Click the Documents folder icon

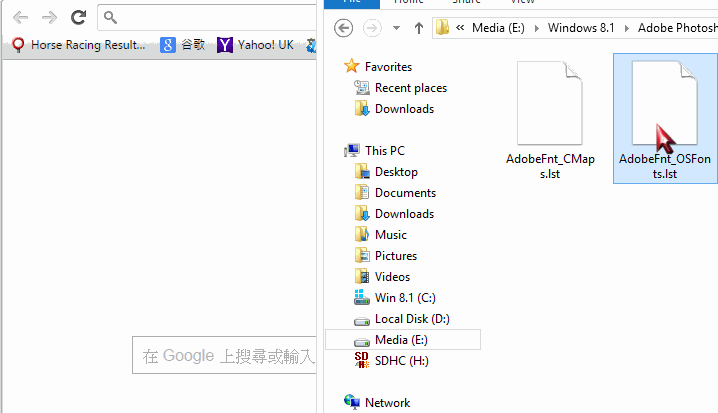point(362,192)
